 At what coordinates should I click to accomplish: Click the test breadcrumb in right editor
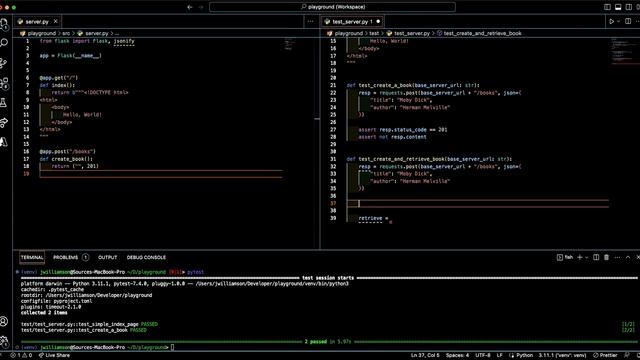click(x=374, y=33)
